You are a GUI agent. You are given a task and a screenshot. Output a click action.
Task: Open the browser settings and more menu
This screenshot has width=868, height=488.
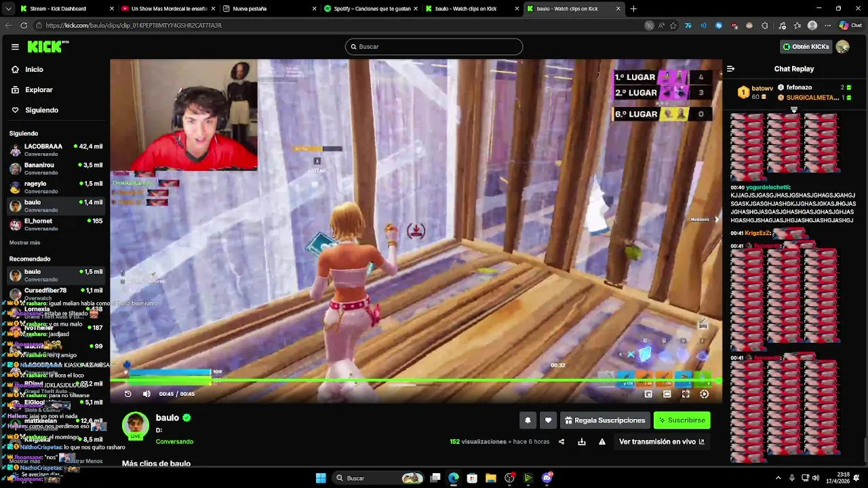point(827,25)
